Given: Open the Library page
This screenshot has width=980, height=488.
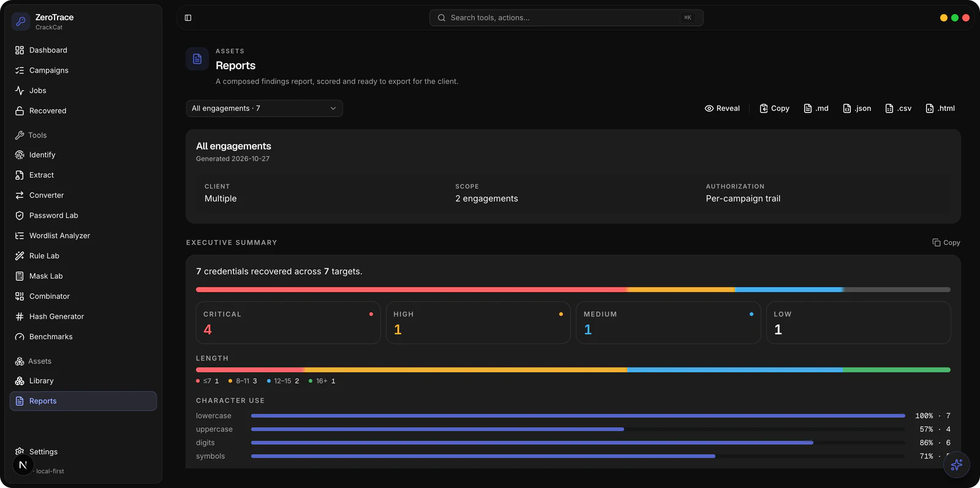Looking at the screenshot, I should click(83, 381).
